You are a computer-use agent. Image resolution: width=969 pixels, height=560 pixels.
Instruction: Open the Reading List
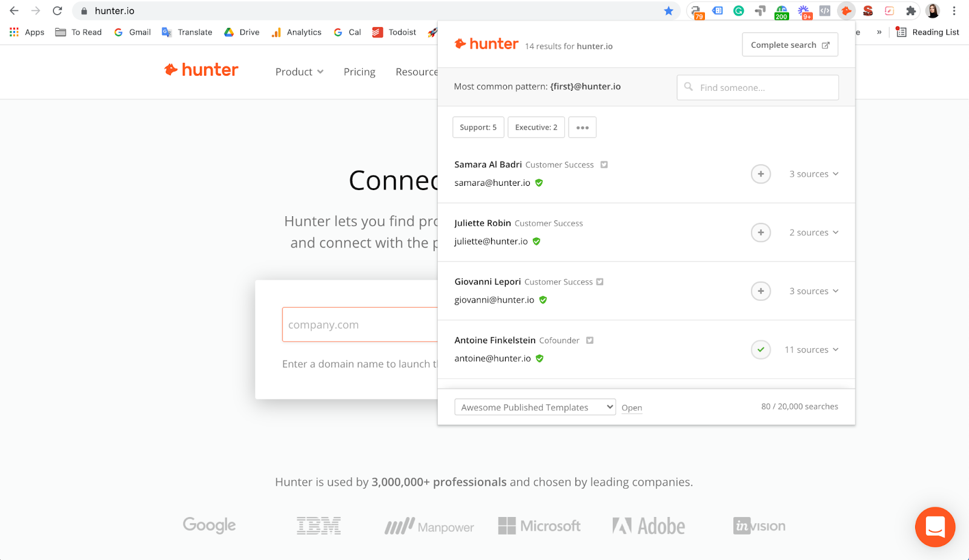[928, 32]
